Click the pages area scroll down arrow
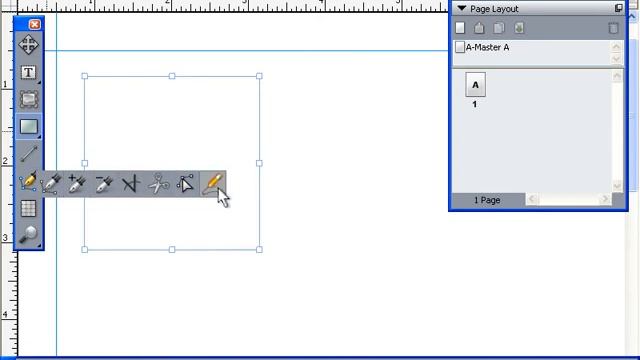 click(x=617, y=187)
